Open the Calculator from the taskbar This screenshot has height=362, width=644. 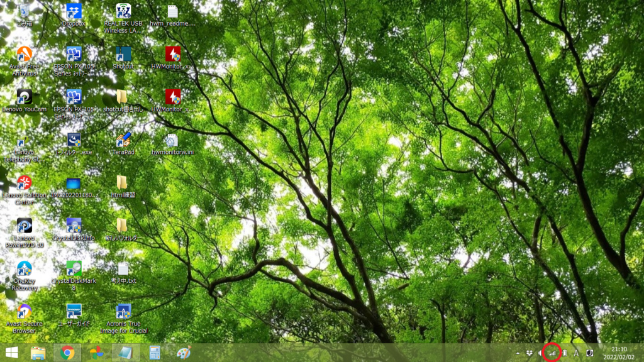pos(155,353)
